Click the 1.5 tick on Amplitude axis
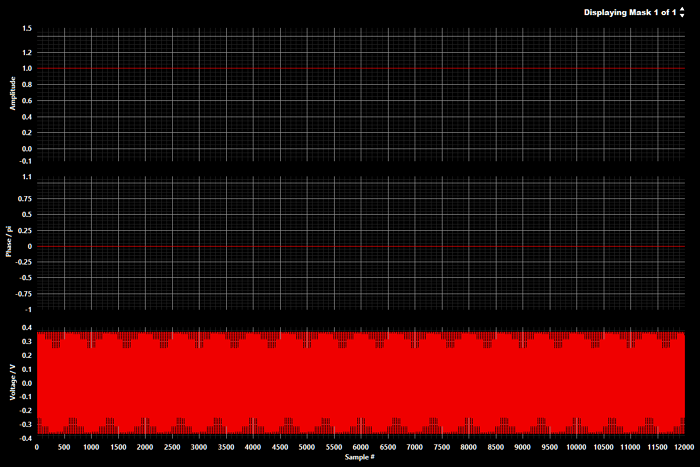The height and width of the screenshot is (467, 700). pos(26,29)
